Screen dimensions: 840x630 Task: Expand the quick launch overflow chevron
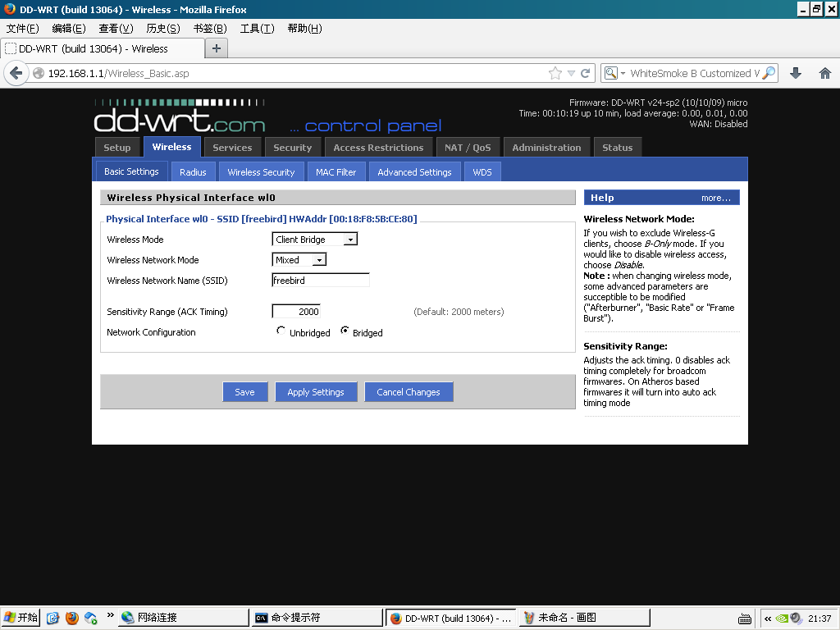[111, 614]
